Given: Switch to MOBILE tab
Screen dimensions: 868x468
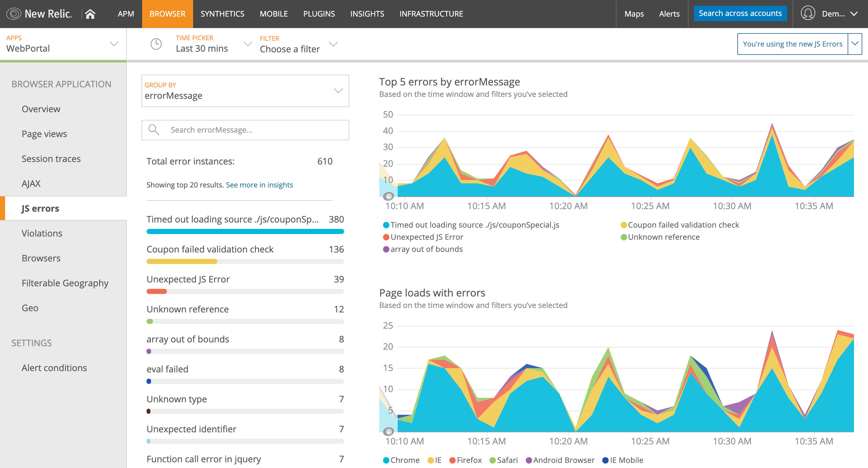Looking at the screenshot, I should point(274,14).
